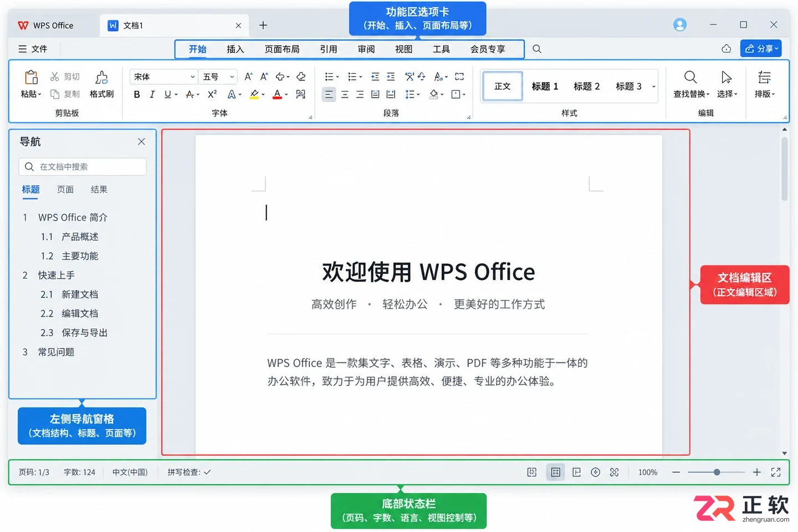The height and width of the screenshot is (532, 798).
Task: Open the 视图 ribbon tab
Action: coord(404,49)
